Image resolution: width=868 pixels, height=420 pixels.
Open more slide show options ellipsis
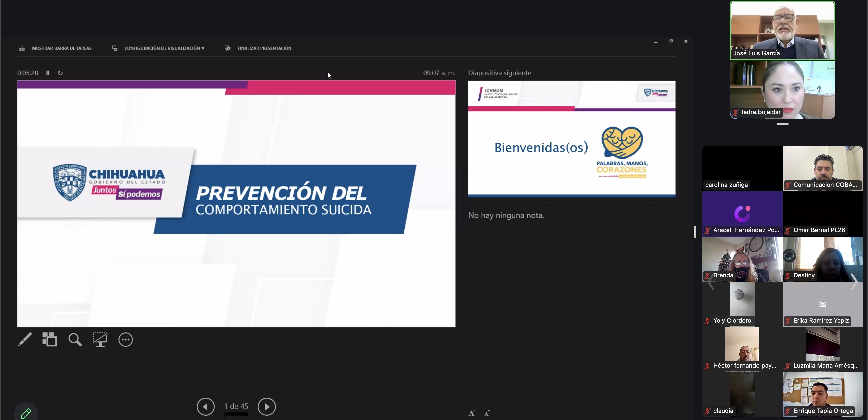pyautogui.click(x=126, y=339)
